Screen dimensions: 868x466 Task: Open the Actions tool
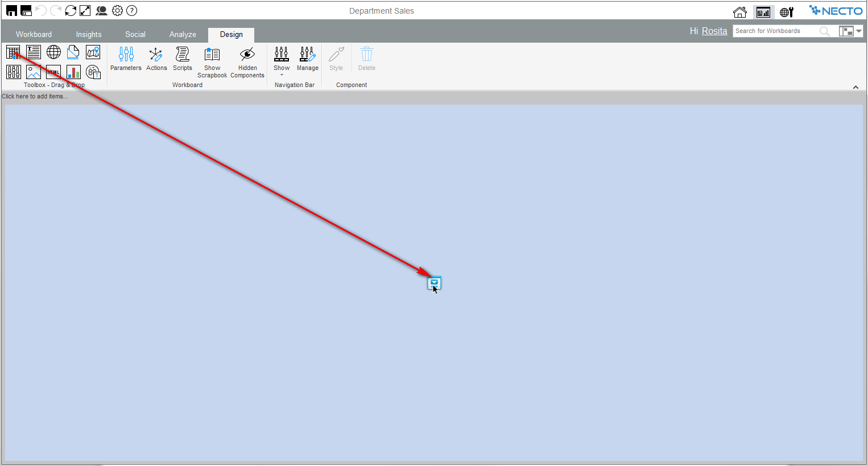[x=156, y=59]
